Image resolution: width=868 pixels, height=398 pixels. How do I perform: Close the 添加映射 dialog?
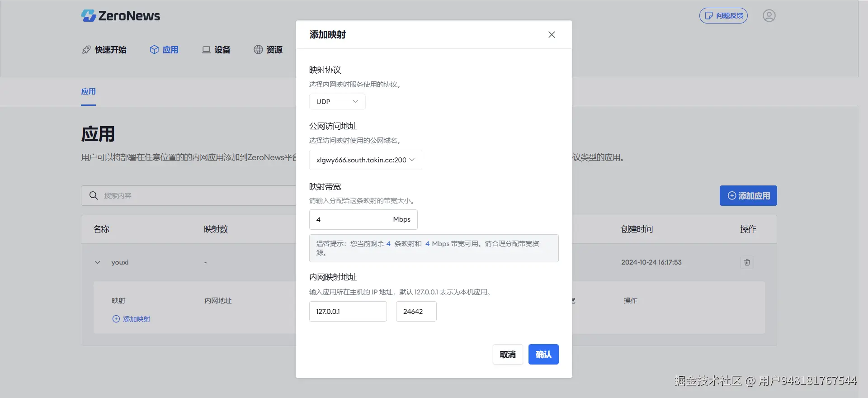click(x=552, y=35)
